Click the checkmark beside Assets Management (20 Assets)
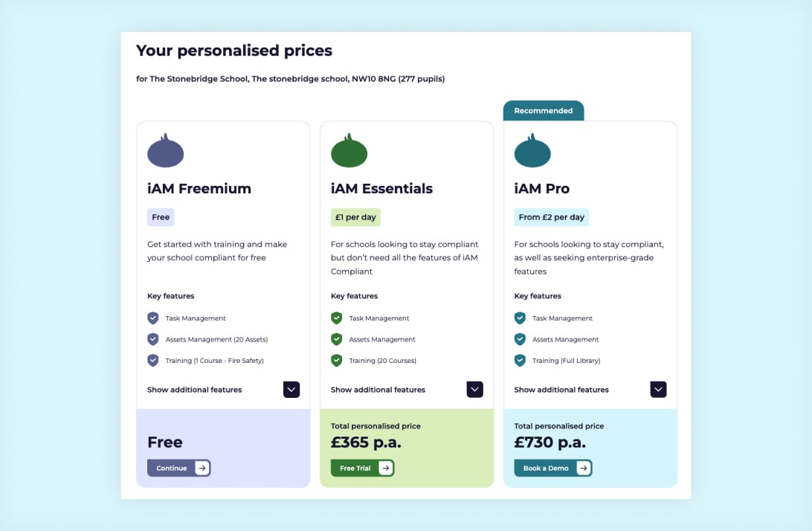 point(152,339)
